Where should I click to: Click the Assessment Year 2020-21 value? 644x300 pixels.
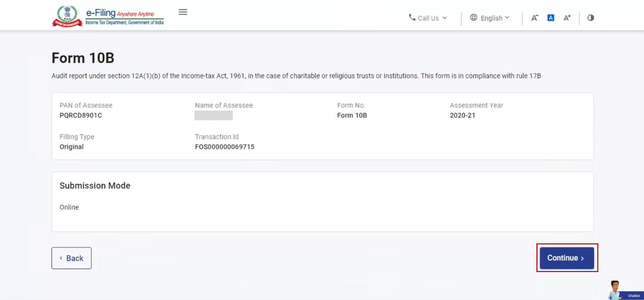click(462, 115)
